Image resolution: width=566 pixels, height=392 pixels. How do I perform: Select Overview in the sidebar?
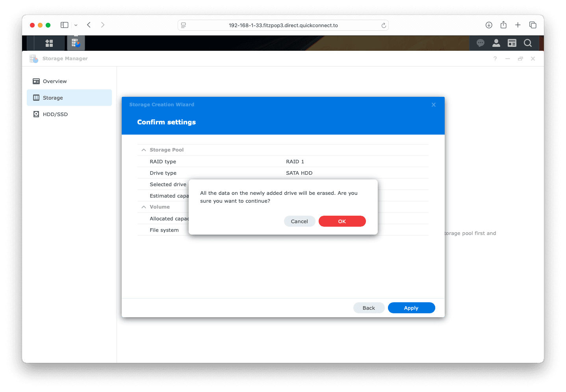coord(55,81)
